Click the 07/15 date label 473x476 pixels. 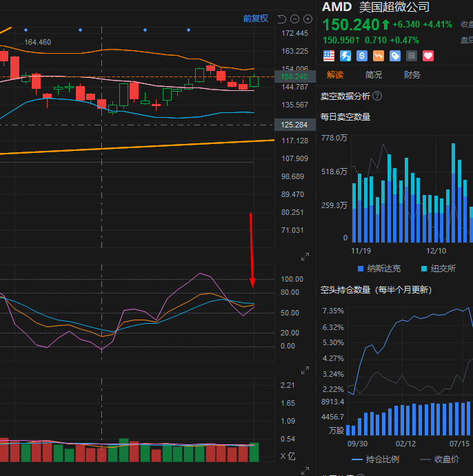click(x=459, y=444)
